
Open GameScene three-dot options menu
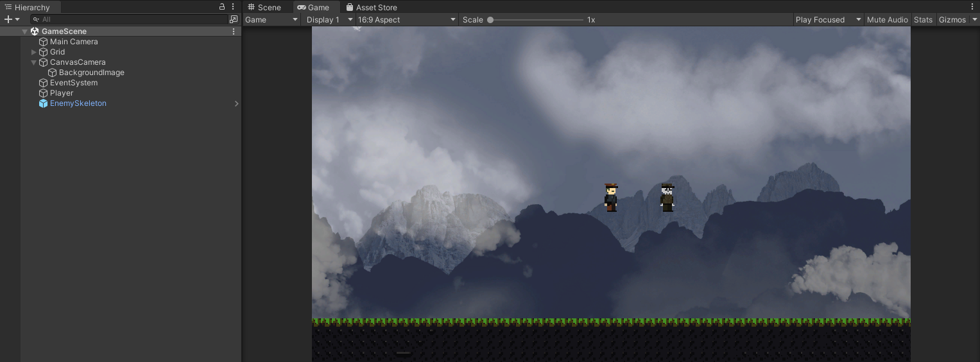point(234,31)
